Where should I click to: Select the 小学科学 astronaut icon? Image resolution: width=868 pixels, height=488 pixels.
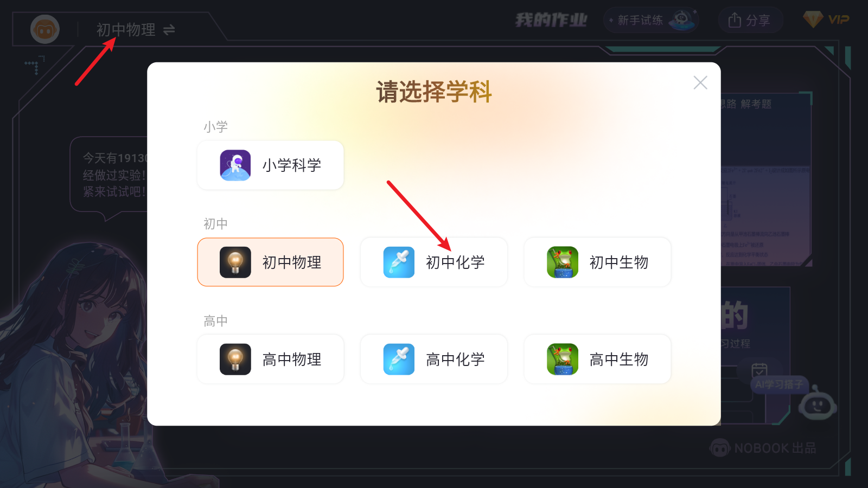tap(235, 165)
